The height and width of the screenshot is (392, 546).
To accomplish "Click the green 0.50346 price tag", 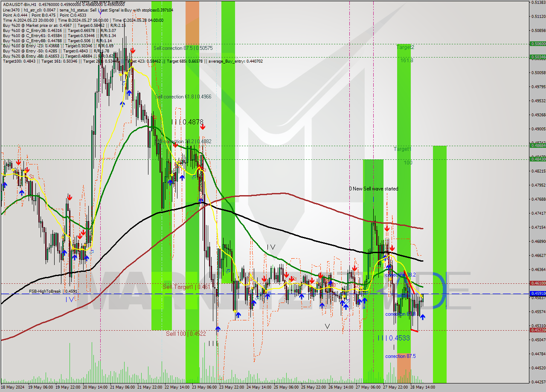I will (x=537, y=57).
